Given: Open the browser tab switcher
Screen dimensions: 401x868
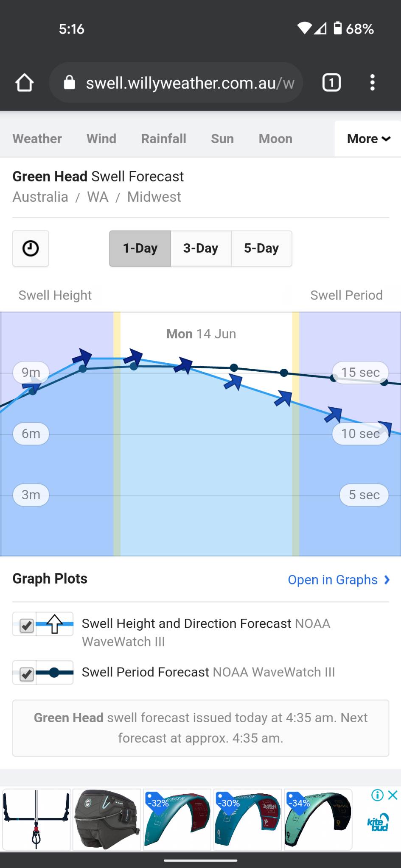Looking at the screenshot, I should tap(331, 82).
